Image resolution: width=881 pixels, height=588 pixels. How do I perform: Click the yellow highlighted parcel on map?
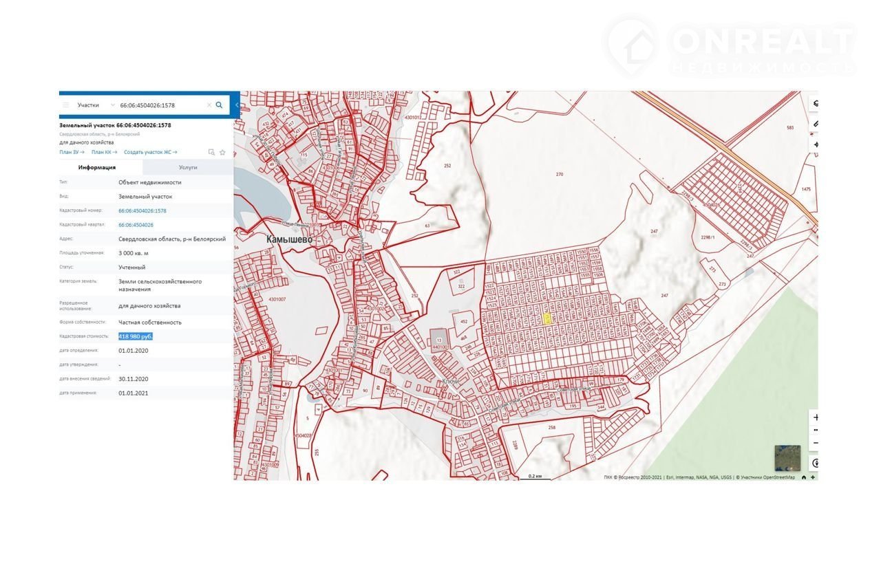[547, 319]
